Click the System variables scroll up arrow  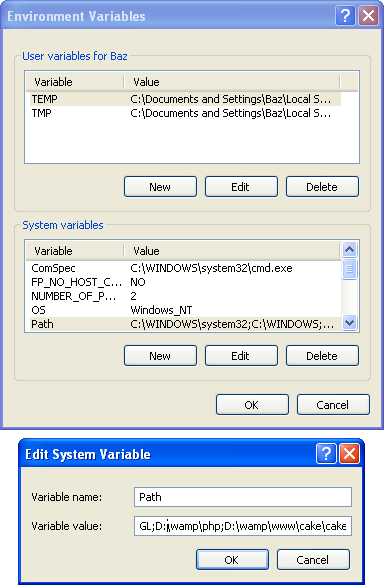pyautogui.click(x=349, y=249)
